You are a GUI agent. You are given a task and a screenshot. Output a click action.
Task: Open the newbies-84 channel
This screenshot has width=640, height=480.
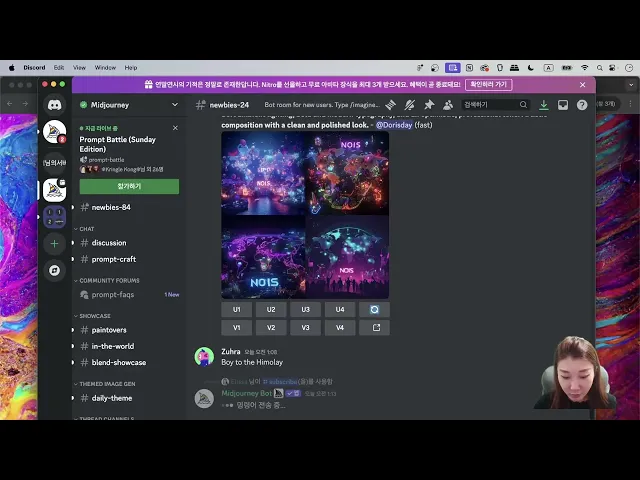127,207
